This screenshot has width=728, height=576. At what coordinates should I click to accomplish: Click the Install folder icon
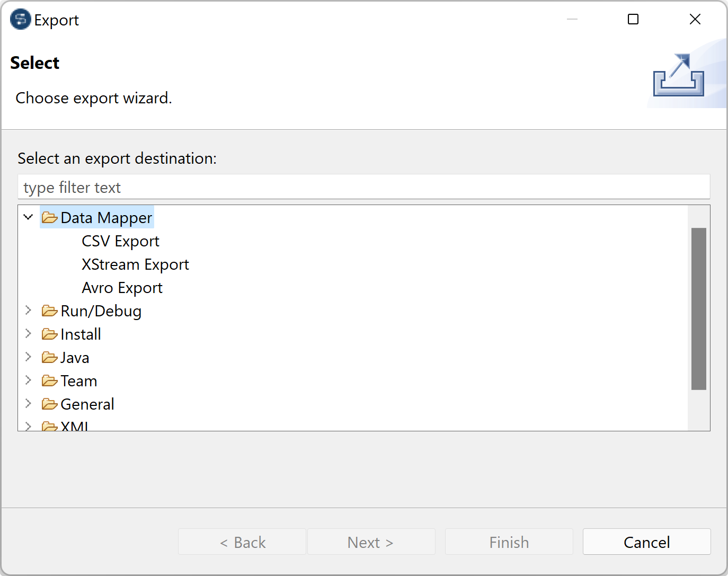coord(50,334)
